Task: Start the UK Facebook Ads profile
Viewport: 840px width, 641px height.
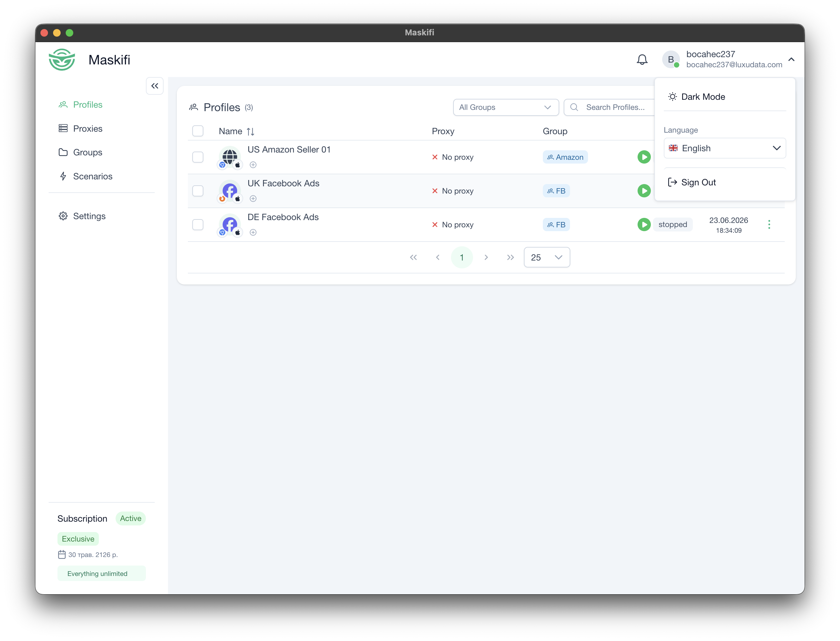Action: 644,191
